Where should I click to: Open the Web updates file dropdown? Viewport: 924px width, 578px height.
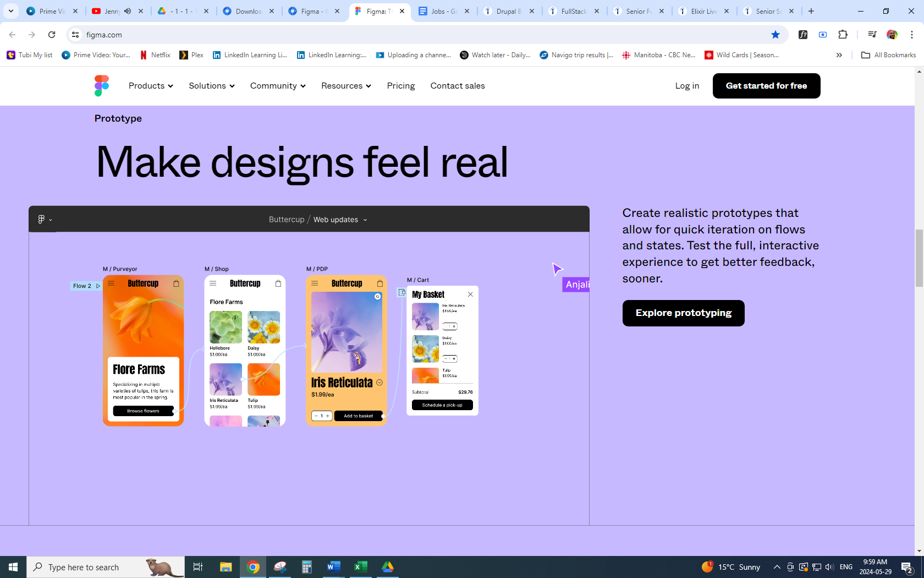(x=340, y=220)
